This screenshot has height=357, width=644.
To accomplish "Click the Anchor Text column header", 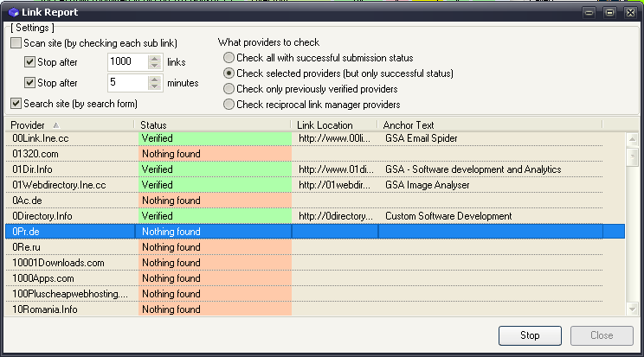I will [502, 125].
